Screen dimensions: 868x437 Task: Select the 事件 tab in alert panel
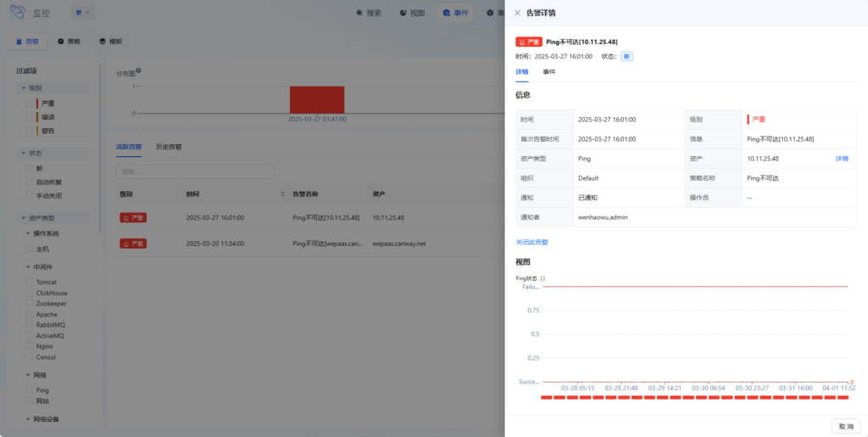click(x=549, y=72)
